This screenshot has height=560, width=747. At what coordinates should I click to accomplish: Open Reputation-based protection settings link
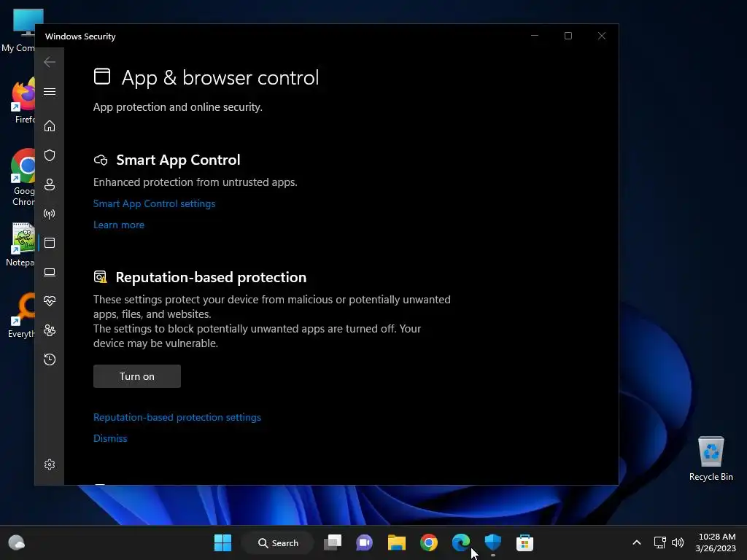coord(177,417)
